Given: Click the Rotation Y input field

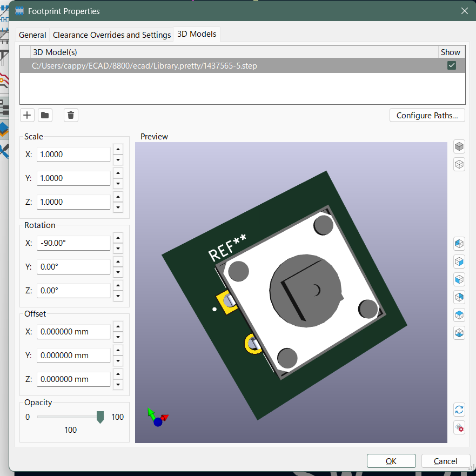Looking at the screenshot, I should point(73,267).
